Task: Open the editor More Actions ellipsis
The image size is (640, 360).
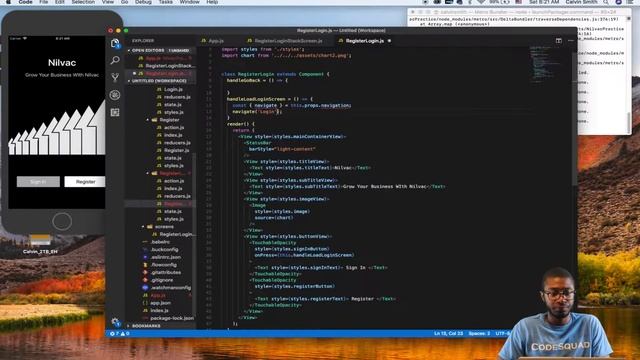Action: coord(571,40)
